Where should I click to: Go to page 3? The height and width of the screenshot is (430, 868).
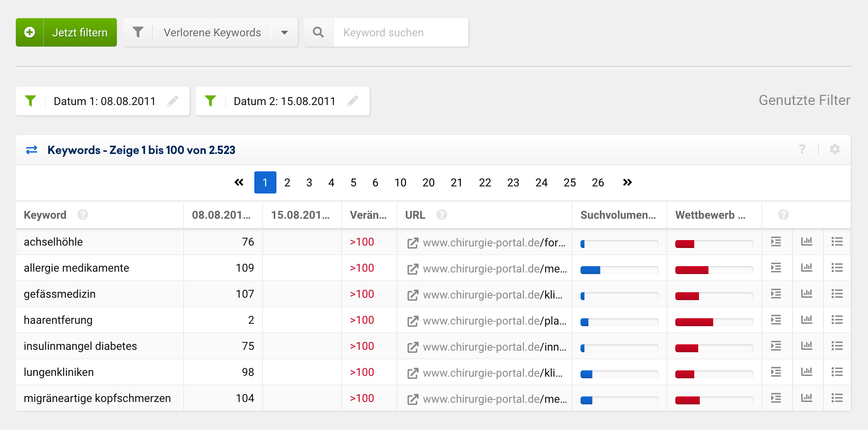pos(309,182)
